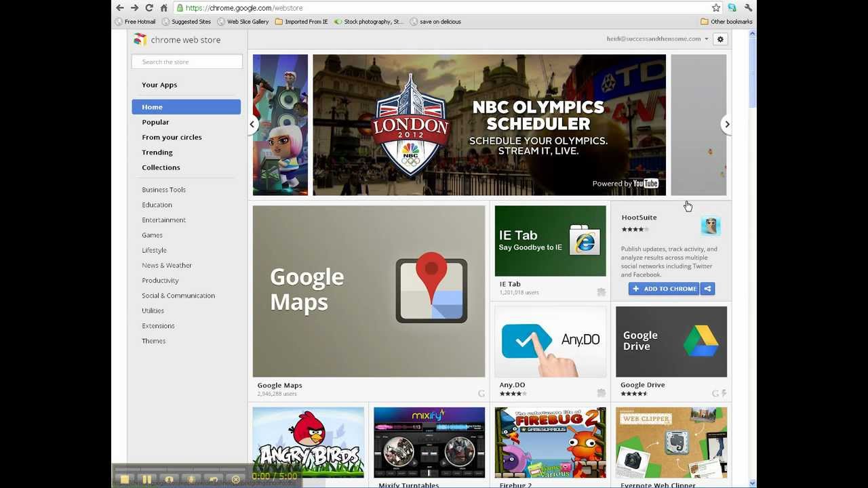
Task: Open the Other bookmarks folder
Action: (x=726, y=22)
